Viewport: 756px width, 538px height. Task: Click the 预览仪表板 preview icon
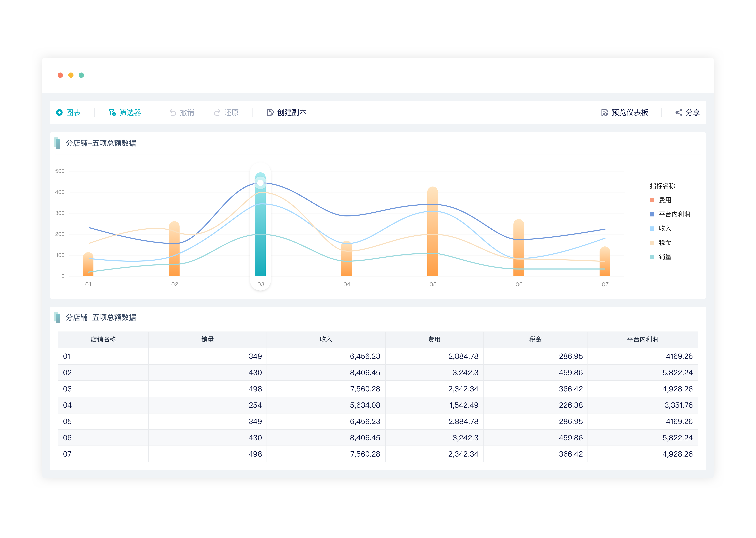point(604,113)
